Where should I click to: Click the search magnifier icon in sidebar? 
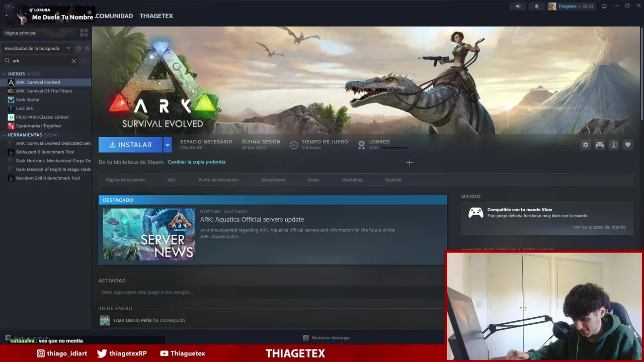coord(7,61)
